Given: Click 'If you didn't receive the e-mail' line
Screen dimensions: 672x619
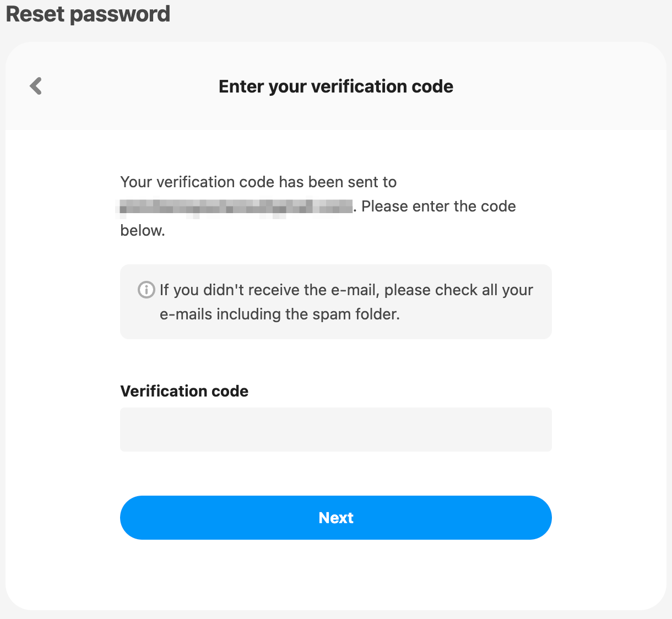Looking at the screenshot, I should pyautogui.click(x=346, y=290).
